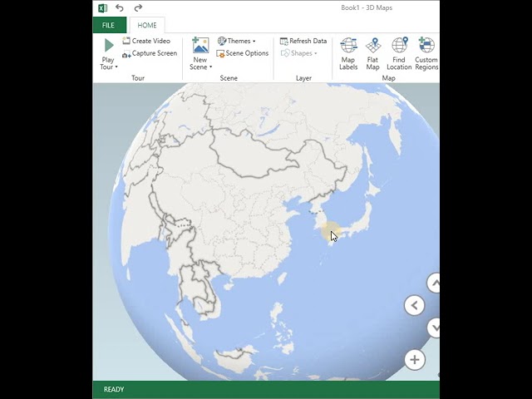Open the Shapes dropdown
The width and height of the screenshot is (532, 399).
click(x=299, y=53)
